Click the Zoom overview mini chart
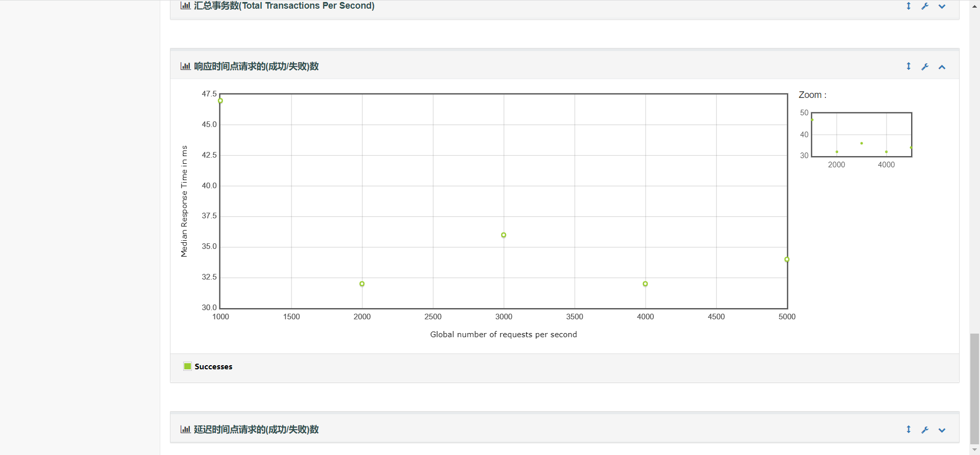 (x=862, y=135)
